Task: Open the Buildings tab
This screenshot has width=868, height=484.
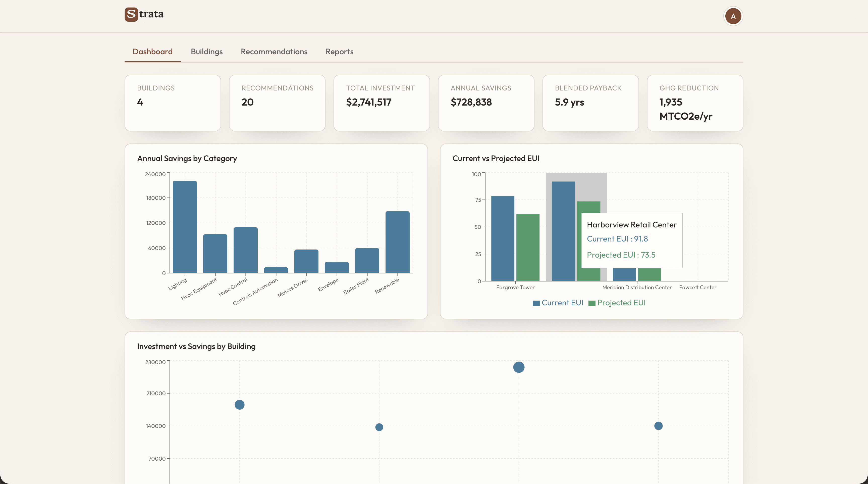Action: pyautogui.click(x=206, y=52)
